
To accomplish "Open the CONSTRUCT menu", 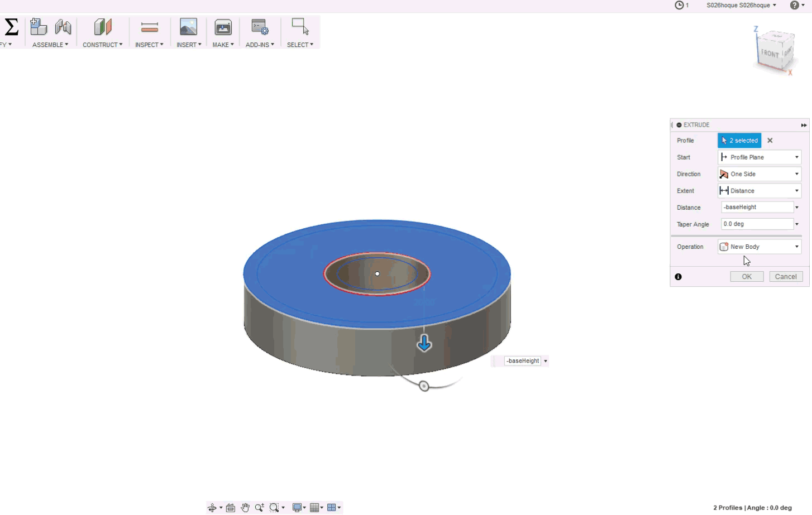I will coord(103,45).
